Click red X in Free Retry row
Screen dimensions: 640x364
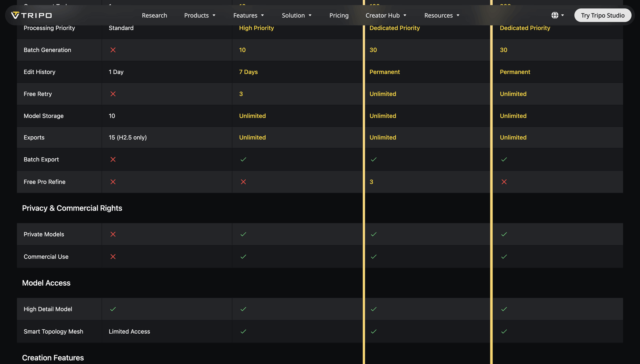click(x=113, y=94)
